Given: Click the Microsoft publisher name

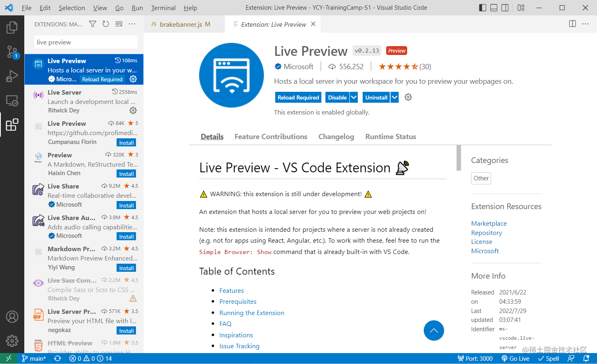Looking at the screenshot, I should coord(298,67).
